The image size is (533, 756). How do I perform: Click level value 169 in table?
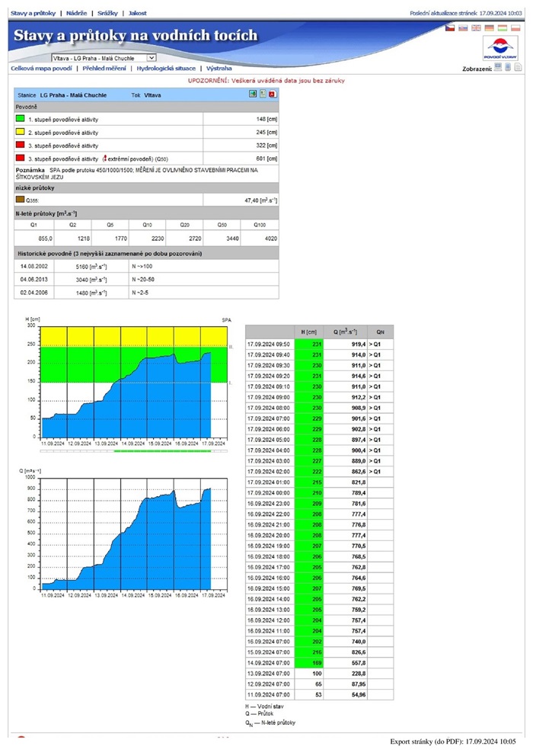[317, 663]
